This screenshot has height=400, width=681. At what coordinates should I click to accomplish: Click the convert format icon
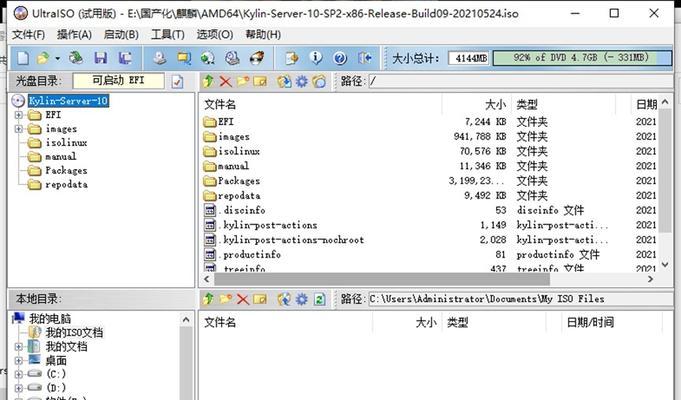tap(184, 58)
